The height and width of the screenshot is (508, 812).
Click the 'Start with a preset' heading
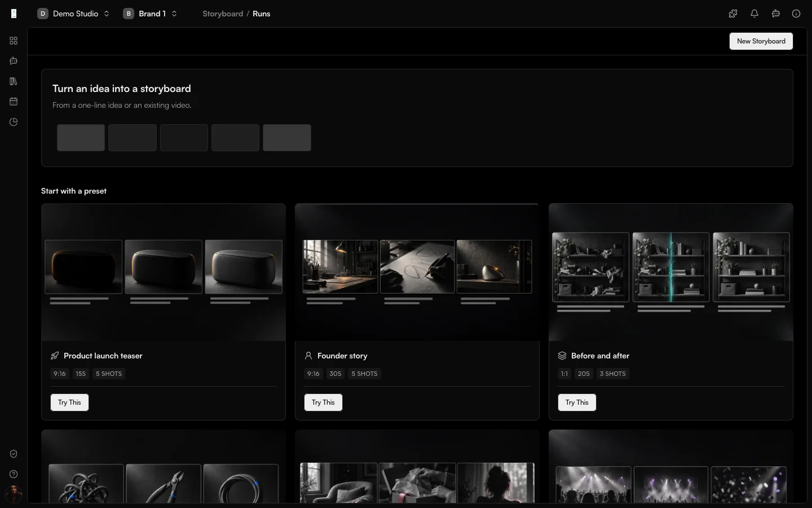[74, 191]
